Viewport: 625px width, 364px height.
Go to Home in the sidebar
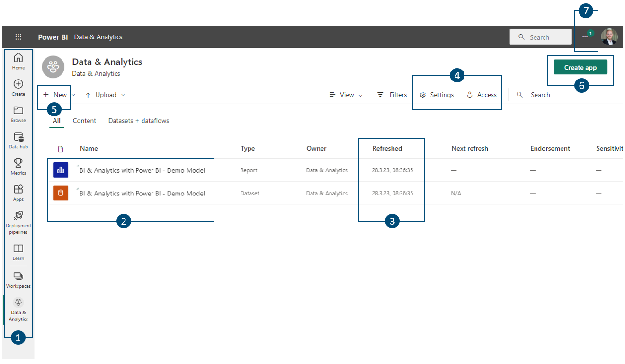pyautogui.click(x=18, y=61)
